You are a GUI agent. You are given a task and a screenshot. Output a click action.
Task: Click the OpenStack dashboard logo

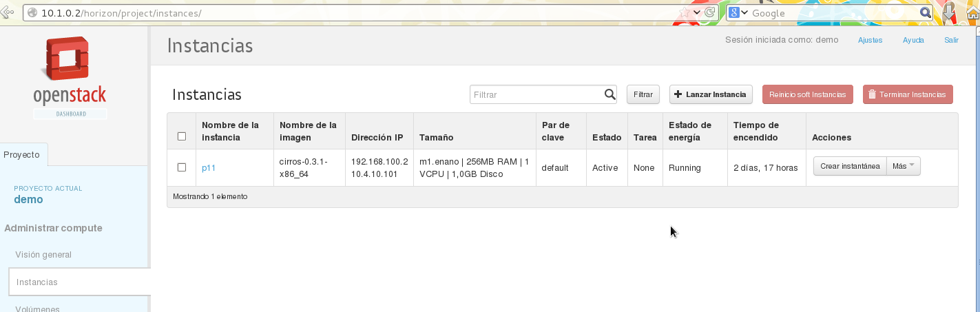tap(70, 77)
